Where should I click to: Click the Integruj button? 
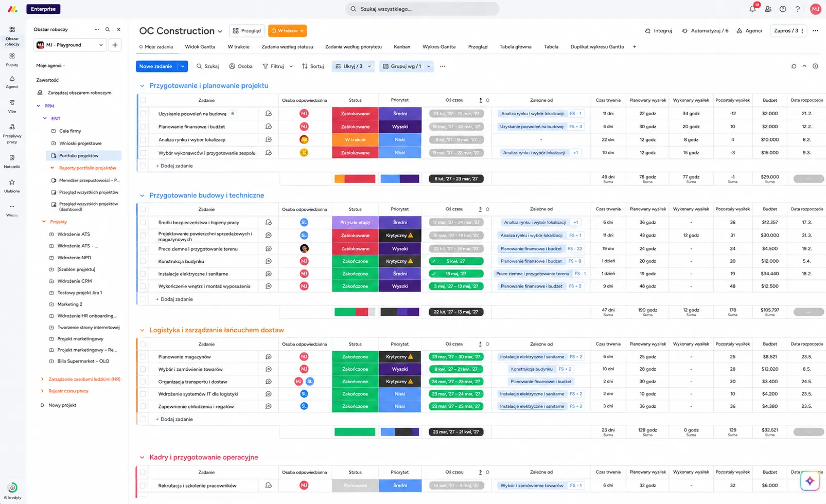[658, 31]
